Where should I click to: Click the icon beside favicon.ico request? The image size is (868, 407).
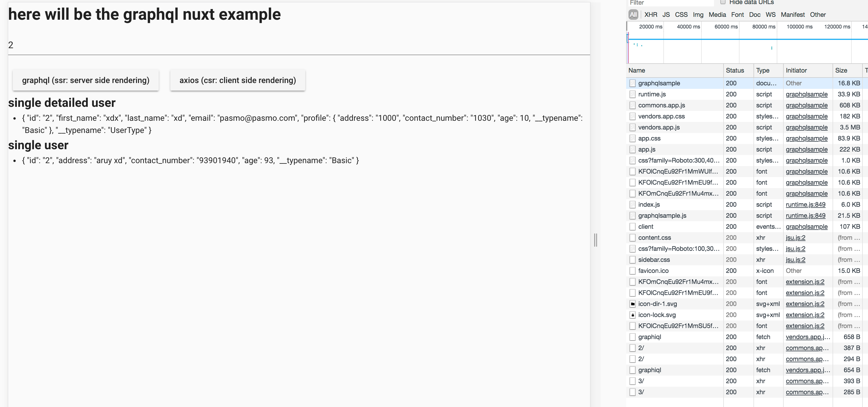tap(633, 271)
